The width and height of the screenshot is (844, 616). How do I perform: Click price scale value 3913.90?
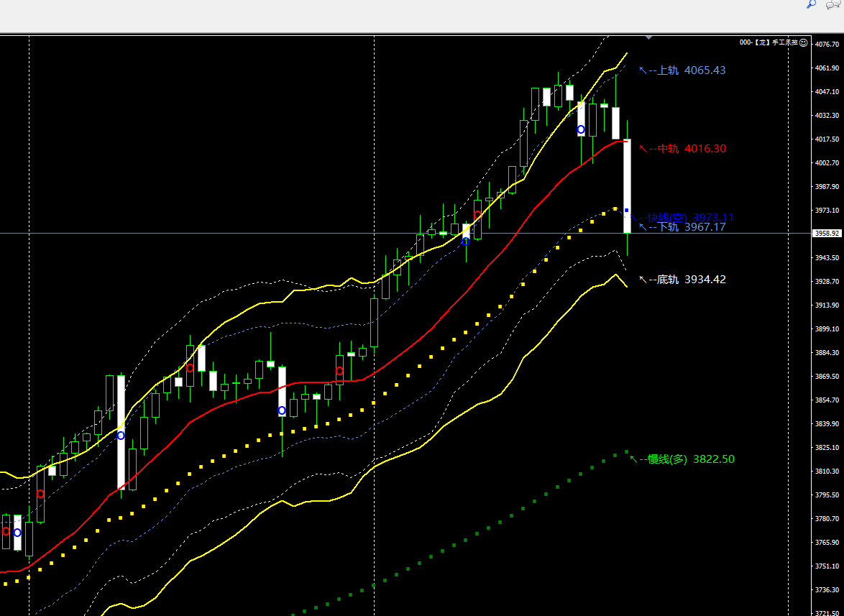pyautogui.click(x=827, y=305)
